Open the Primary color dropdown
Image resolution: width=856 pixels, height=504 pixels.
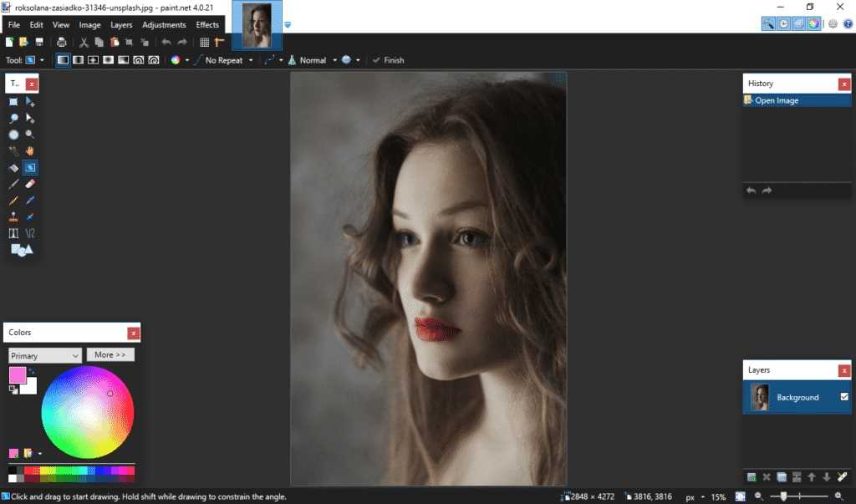tap(45, 356)
